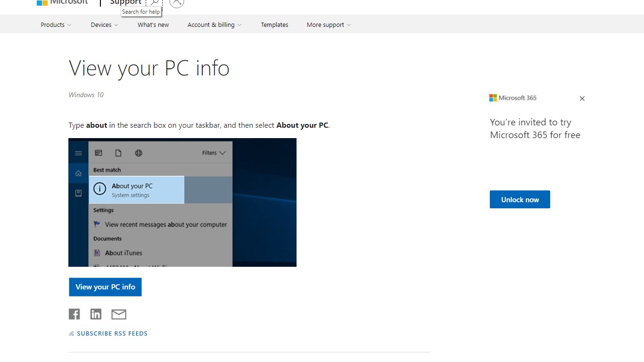Open the Account & billing dropdown
Screen dimensions: 644x362
[215, 25]
